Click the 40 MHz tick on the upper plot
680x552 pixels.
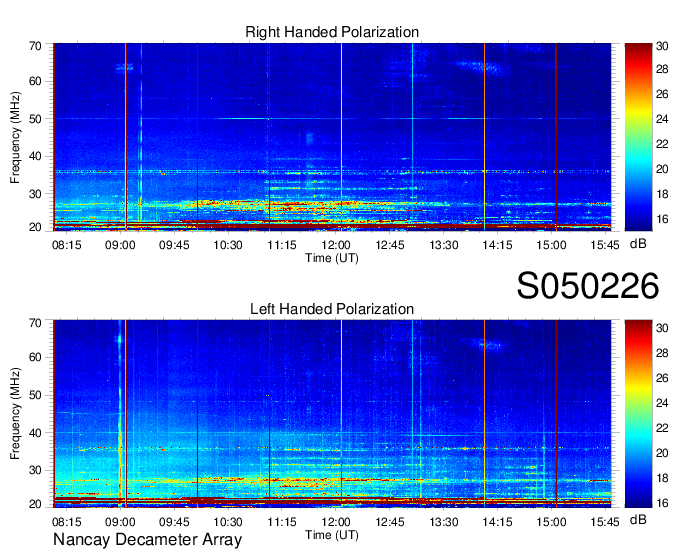click(x=35, y=156)
